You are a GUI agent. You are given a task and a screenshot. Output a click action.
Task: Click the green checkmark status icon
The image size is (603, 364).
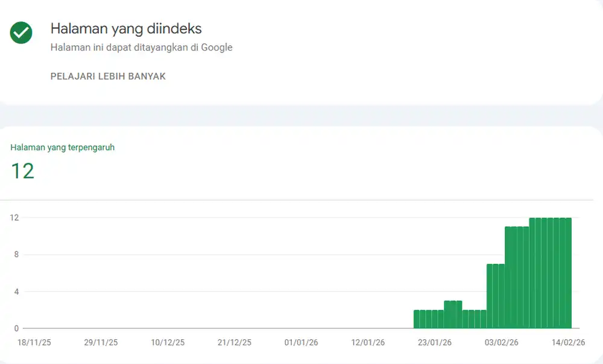pos(21,33)
